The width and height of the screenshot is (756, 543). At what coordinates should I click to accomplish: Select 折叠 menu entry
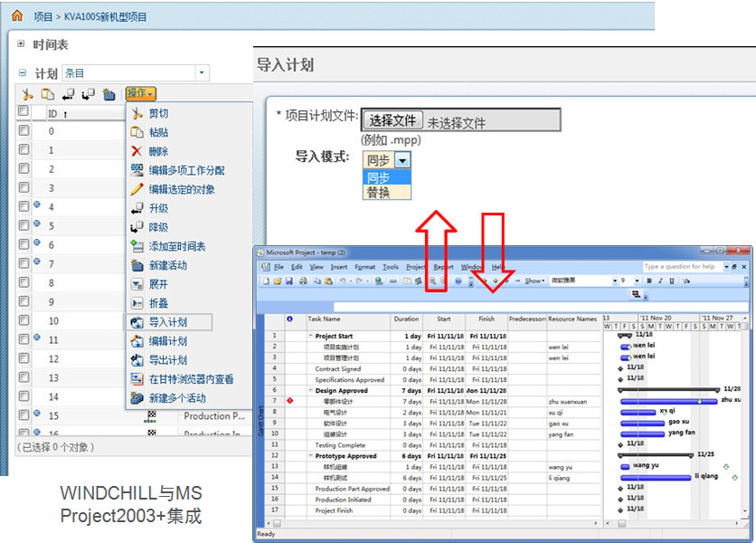point(158,303)
